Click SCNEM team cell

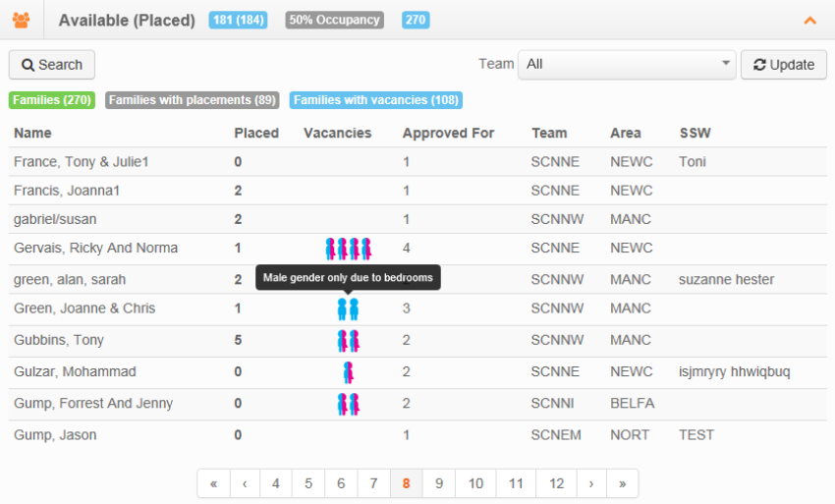click(x=556, y=435)
